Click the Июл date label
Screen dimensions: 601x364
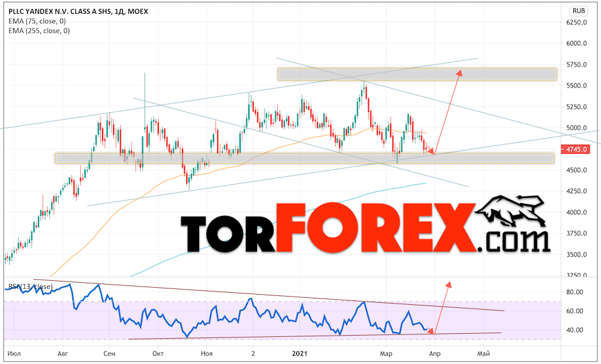[14, 353]
